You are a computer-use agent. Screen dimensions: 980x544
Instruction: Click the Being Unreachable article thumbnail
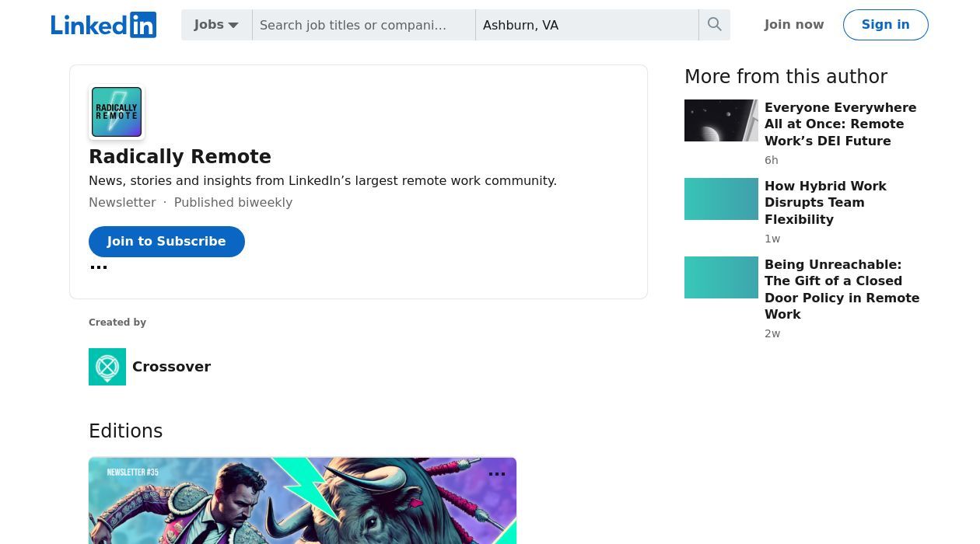pyautogui.click(x=721, y=277)
